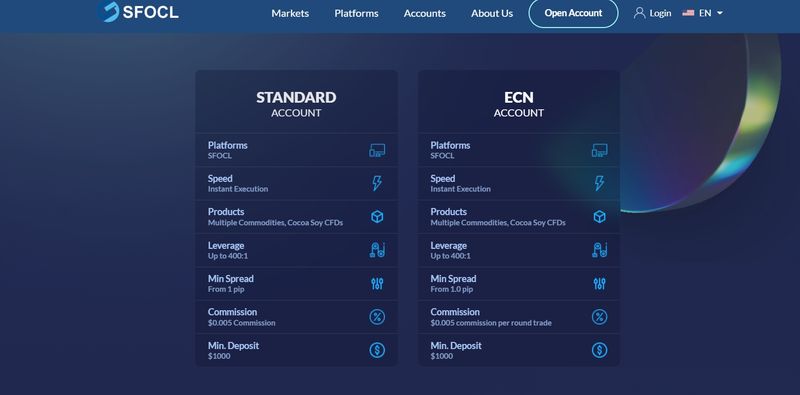Click the Open Account button

tap(573, 13)
